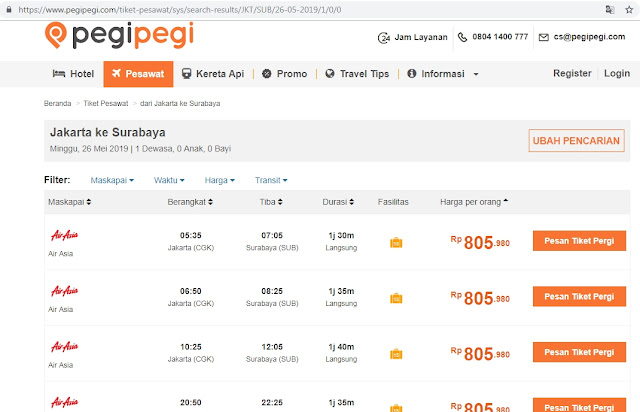This screenshot has height=412, width=640.
Task: Click the 0804 1400 777 phone number
Action: coord(500,37)
